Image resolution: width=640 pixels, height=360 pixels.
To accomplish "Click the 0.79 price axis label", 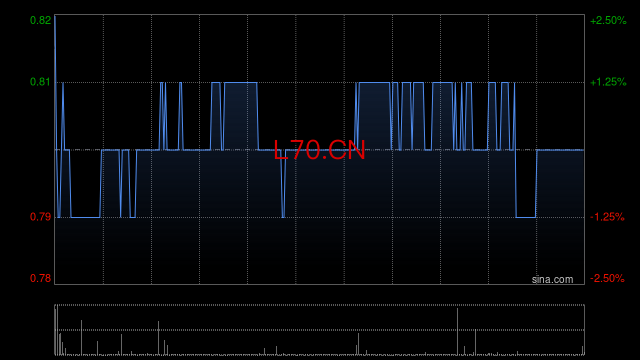I will coord(40,217).
